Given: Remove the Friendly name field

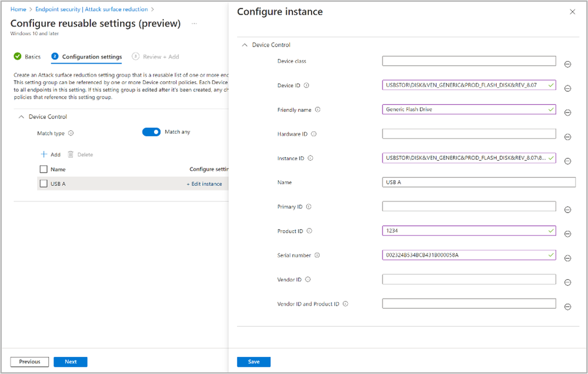Looking at the screenshot, I should (x=567, y=112).
